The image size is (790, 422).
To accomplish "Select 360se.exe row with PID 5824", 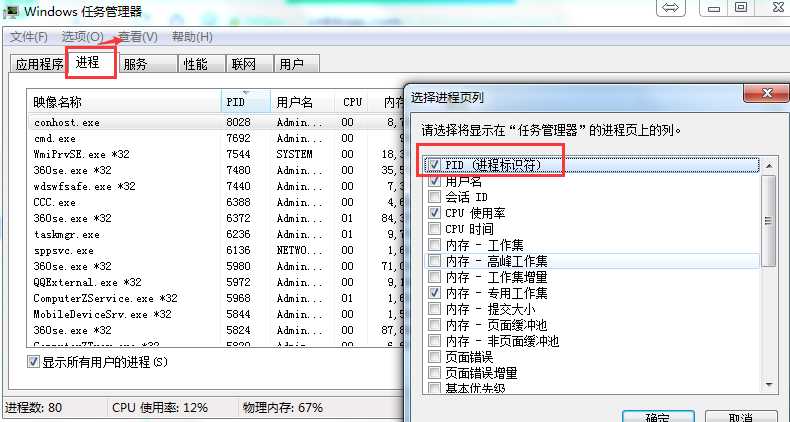I will (x=217, y=330).
